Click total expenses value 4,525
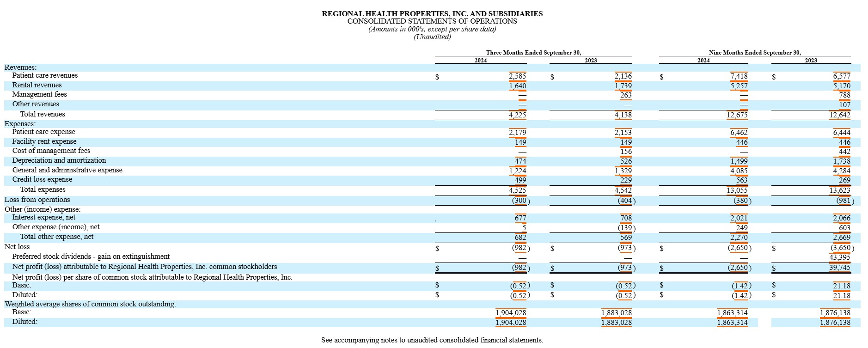 coord(517,190)
